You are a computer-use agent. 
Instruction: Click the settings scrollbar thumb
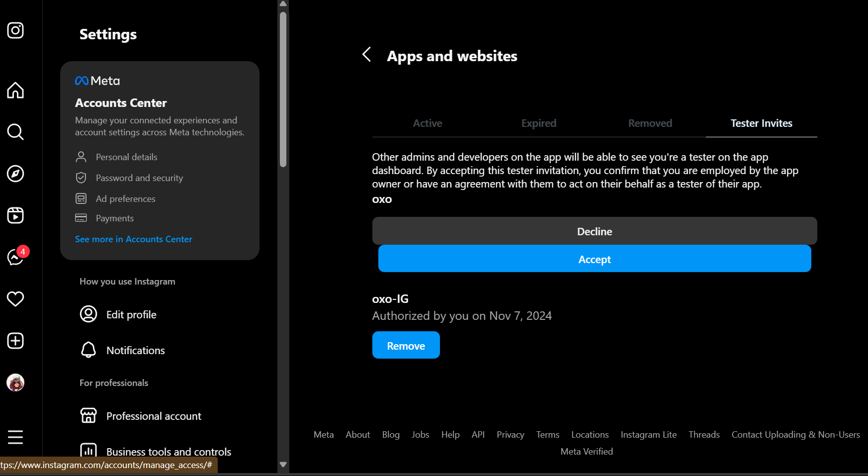coord(283,90)
